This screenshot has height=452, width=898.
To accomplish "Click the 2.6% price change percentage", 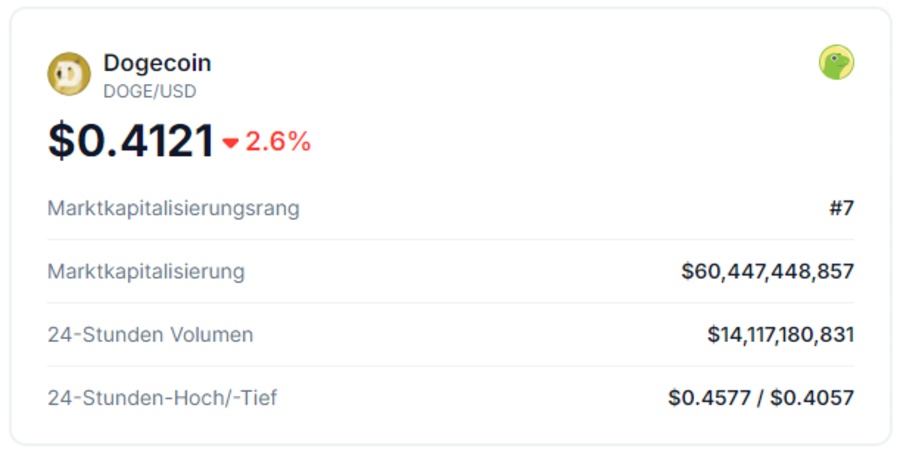I will pyautogui.click(x=278, y=142).
